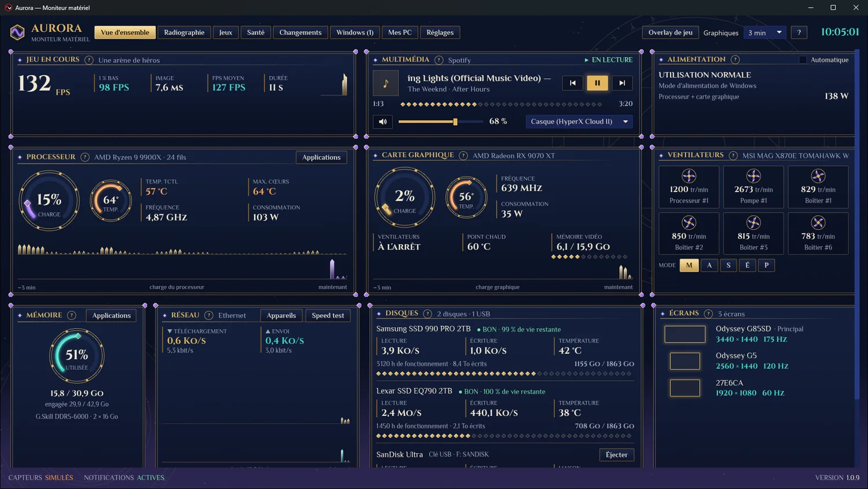Open the Réglages tab
This screenshot has height=489, width=868.
440,32
